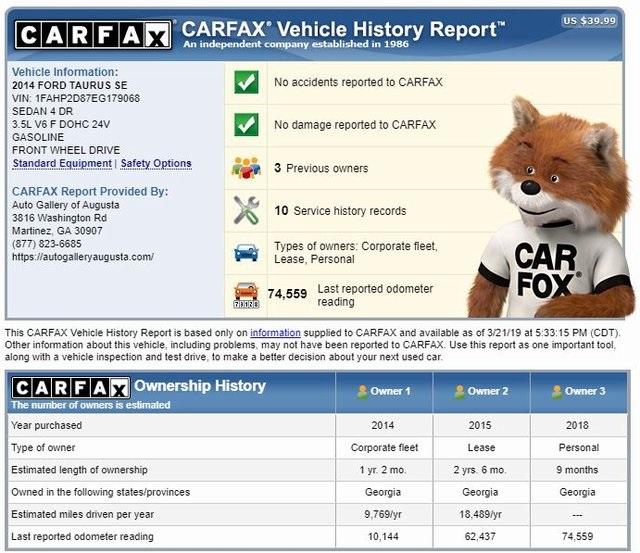Click 'No accidents reported to CARFAX' text
640x553 pixels.
click(358, 82)
